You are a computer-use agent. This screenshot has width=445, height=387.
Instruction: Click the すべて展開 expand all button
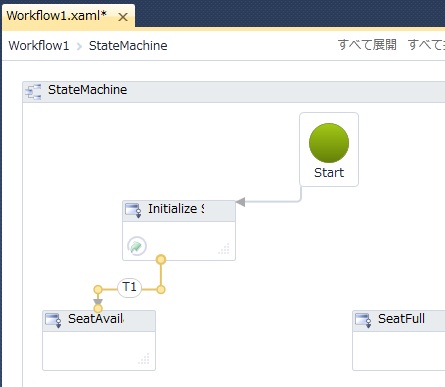click(367, 45)
